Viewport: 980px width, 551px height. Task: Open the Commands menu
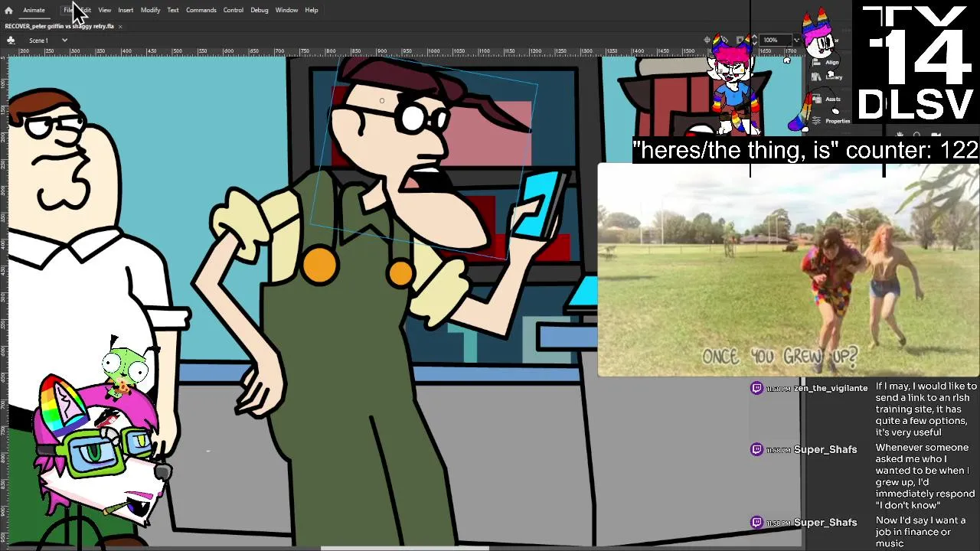click(x=201, y=10)
